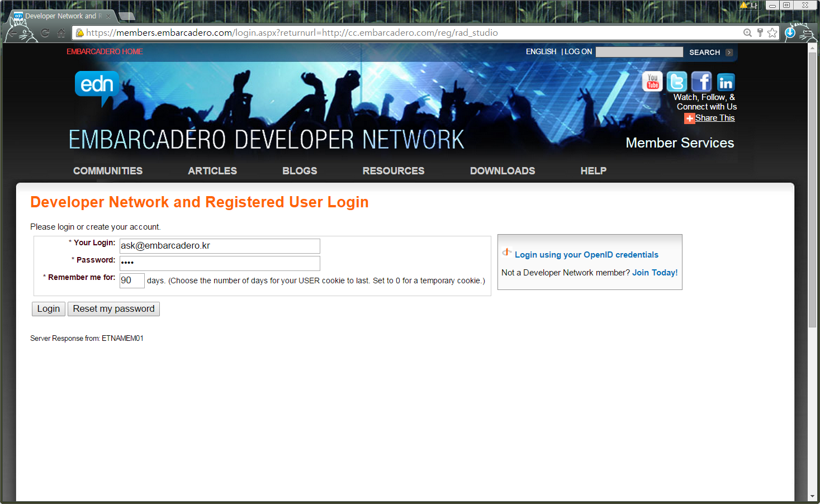The image size is (820, 504).
Task: Open the Twitter social icon
Action: point(677,82)
